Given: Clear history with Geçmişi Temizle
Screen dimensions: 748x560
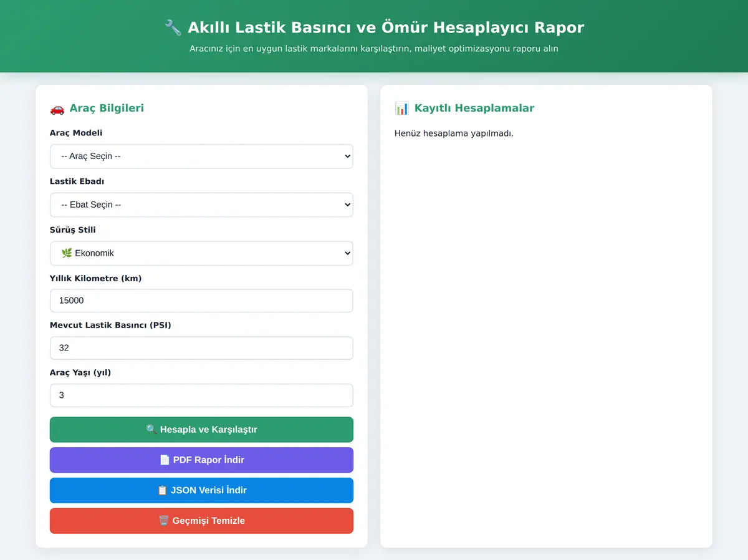Looking at the screenshot, I should 201,521.
